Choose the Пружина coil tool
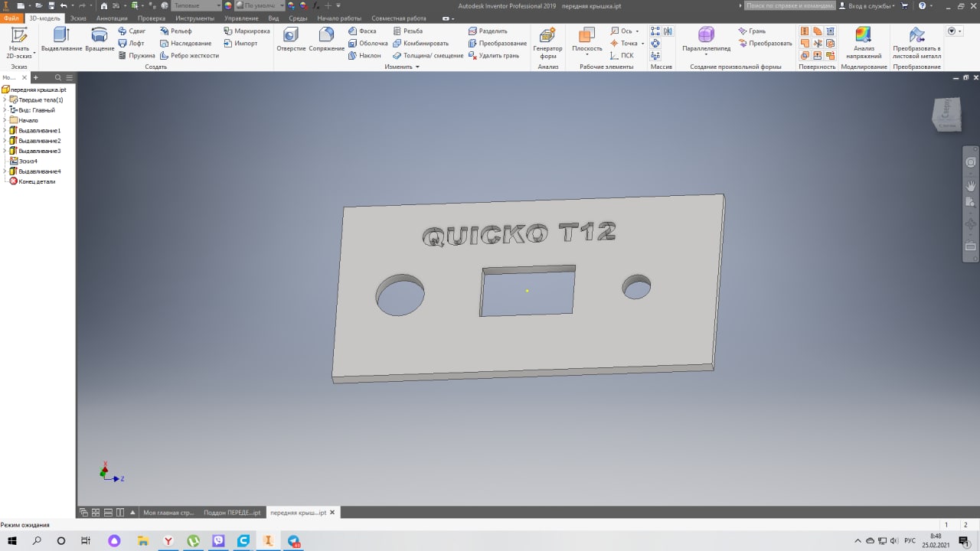 pos(136,56)
